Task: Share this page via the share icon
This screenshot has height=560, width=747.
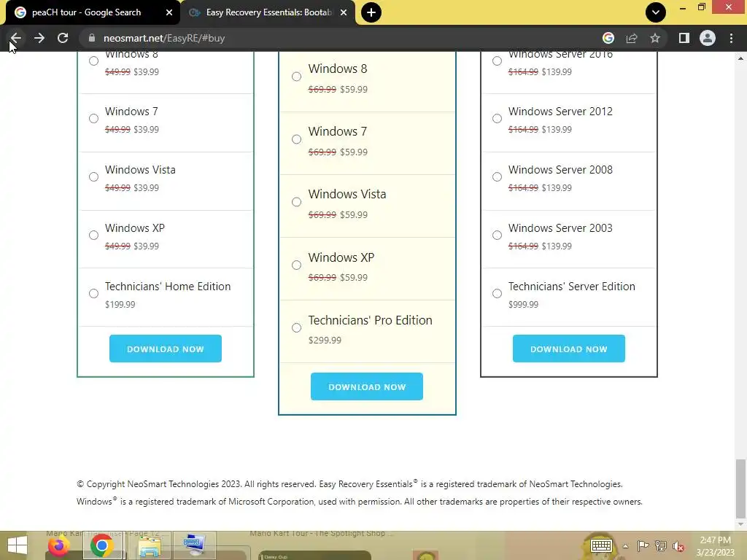Action: tap(632, 38)
